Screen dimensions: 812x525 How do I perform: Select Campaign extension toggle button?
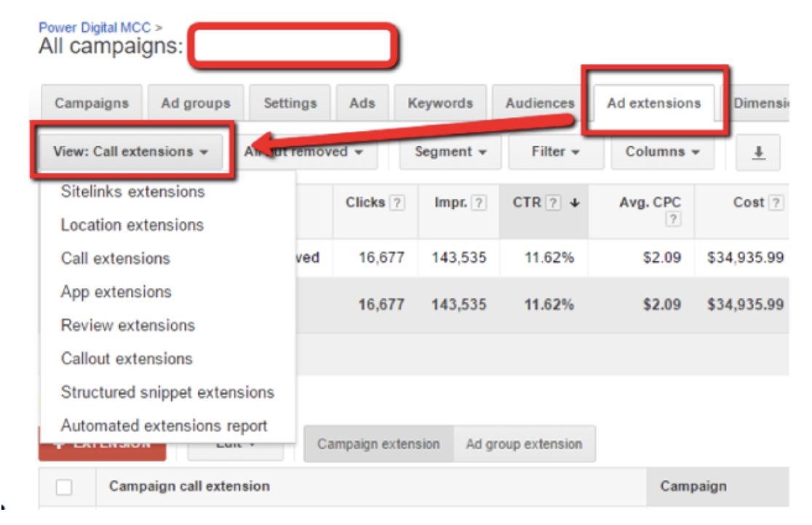click(378, 444)
